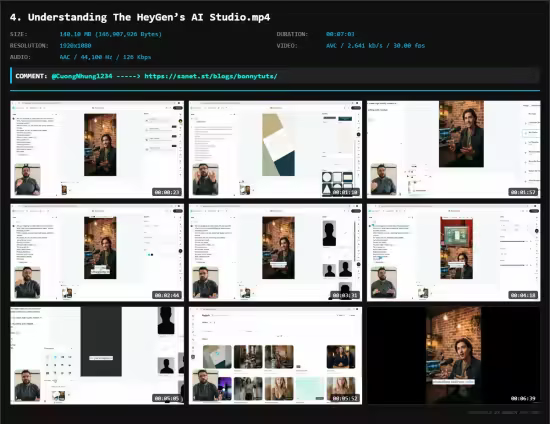The height and width of the screenshot is (424, 550).
Task: Select the thumbnail frame stamped 00:03:31
Action: pyautogui.click(x=275, y=253)
